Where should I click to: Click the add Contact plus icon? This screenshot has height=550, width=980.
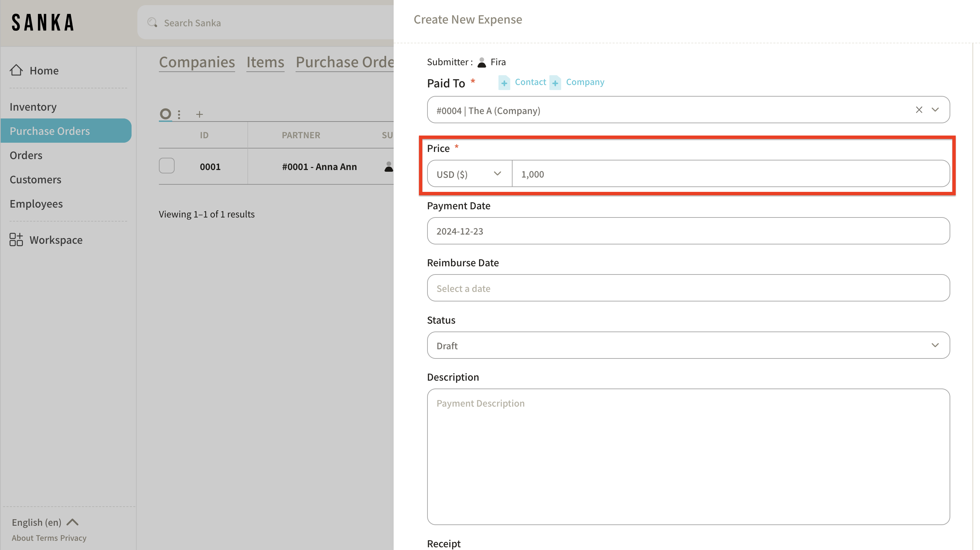pyautogui.click(x=504, y=83)
